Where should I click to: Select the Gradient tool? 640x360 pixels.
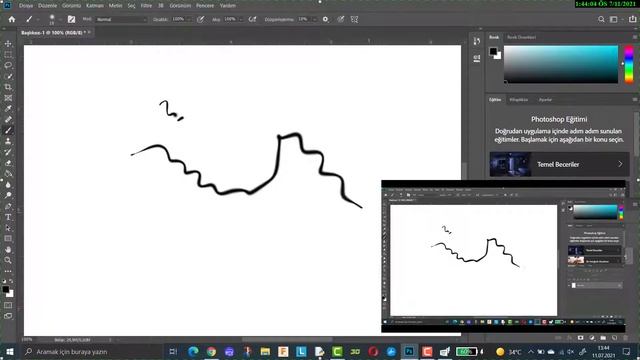(8, 174)
